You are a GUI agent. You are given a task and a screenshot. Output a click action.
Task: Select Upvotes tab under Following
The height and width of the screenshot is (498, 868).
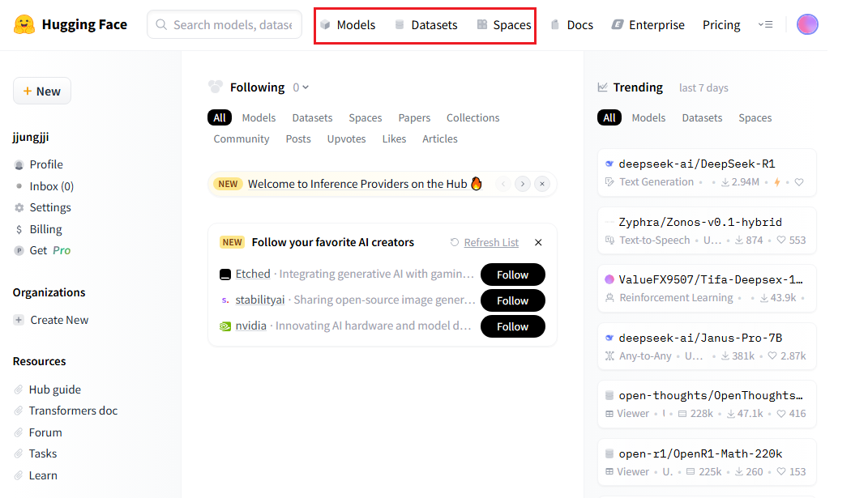tap(347, 139)
